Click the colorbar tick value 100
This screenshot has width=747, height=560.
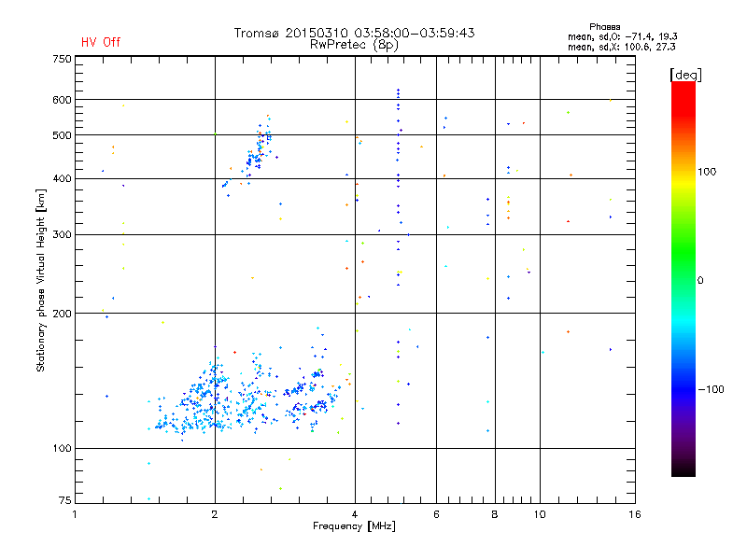[707, 172]
